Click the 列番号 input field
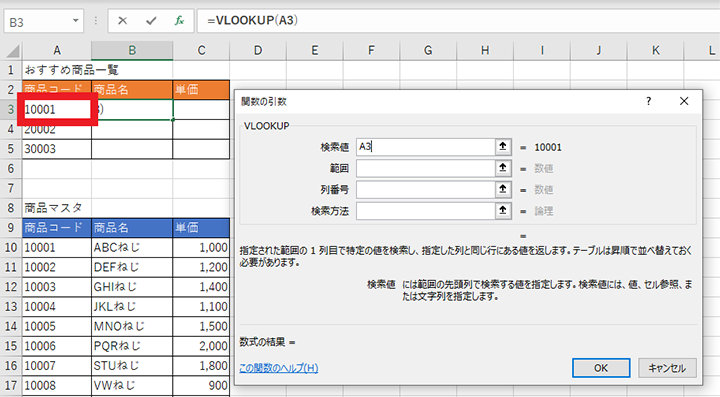Image resolution: width=720 pixels, height=397 pixels. tap(426, 189)
